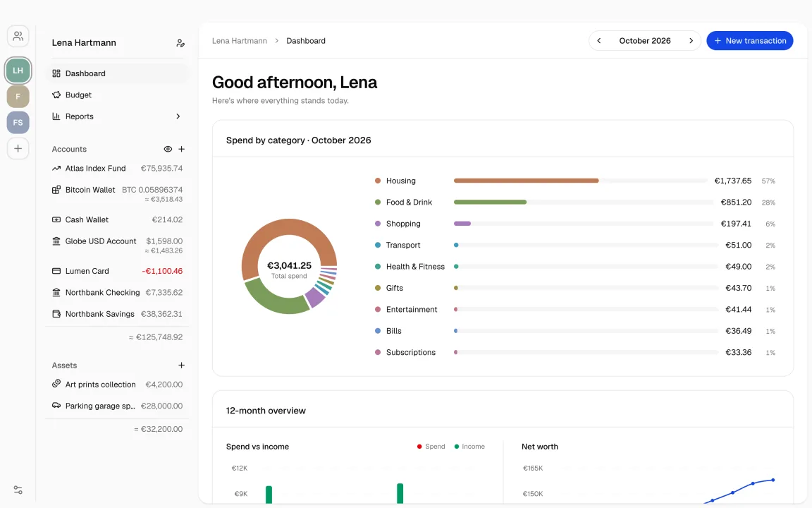The image size is (812, 508).
Task: Click the user edit icon beside Lena Hartmann
Action: [180, 43]
